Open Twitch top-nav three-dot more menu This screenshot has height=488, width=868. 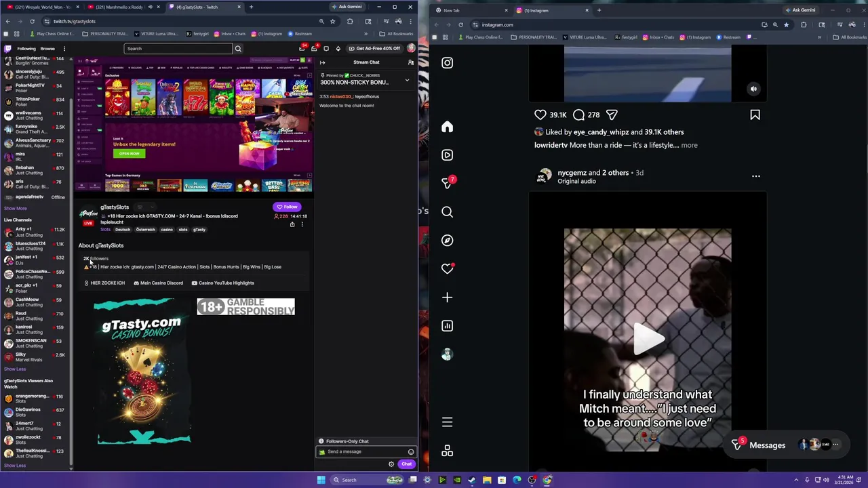(x=64, y=49)
